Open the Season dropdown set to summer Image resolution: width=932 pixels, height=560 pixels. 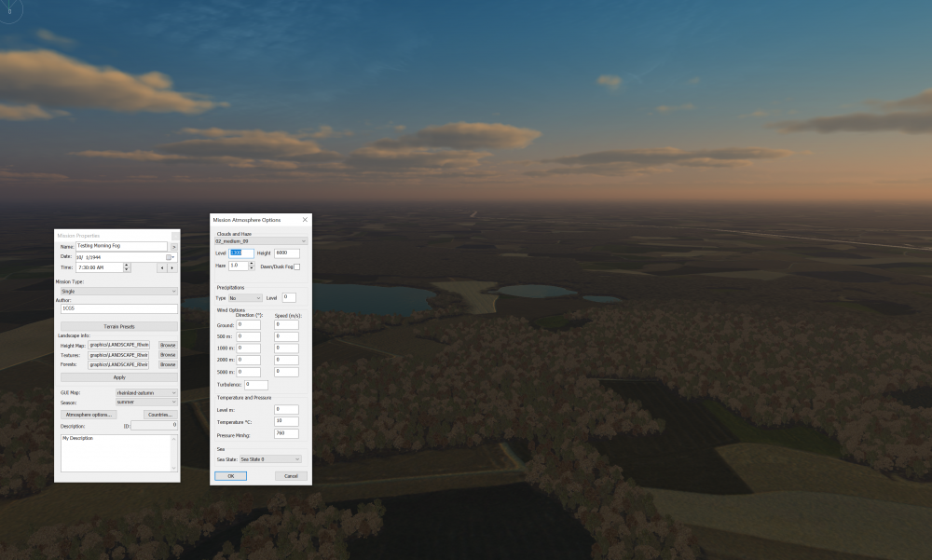pyautogui.click(x=146, y=403)
